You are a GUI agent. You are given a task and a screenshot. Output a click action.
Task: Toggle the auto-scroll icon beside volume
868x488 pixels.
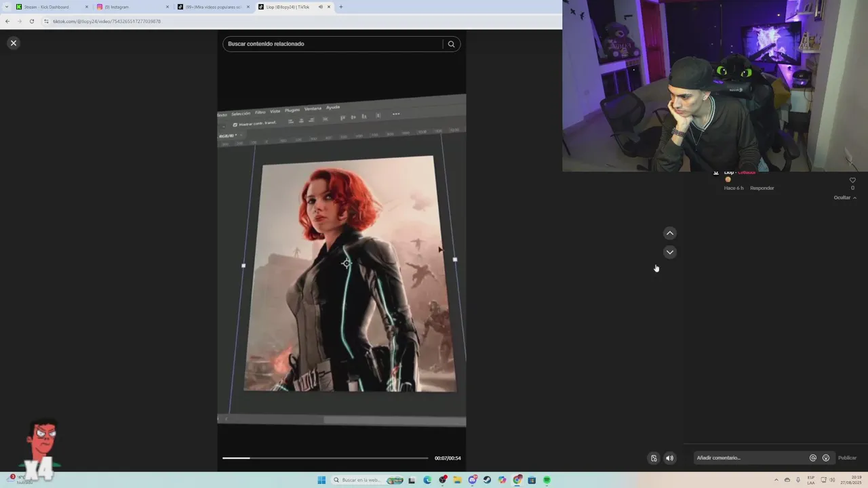pyautogui.click(x=654, y=458)
